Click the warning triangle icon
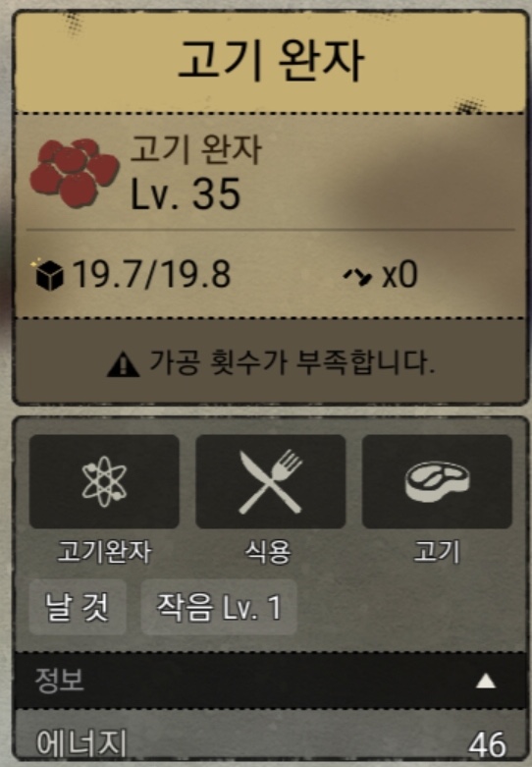This screenshot has width=532, height=767. (124, 364)
